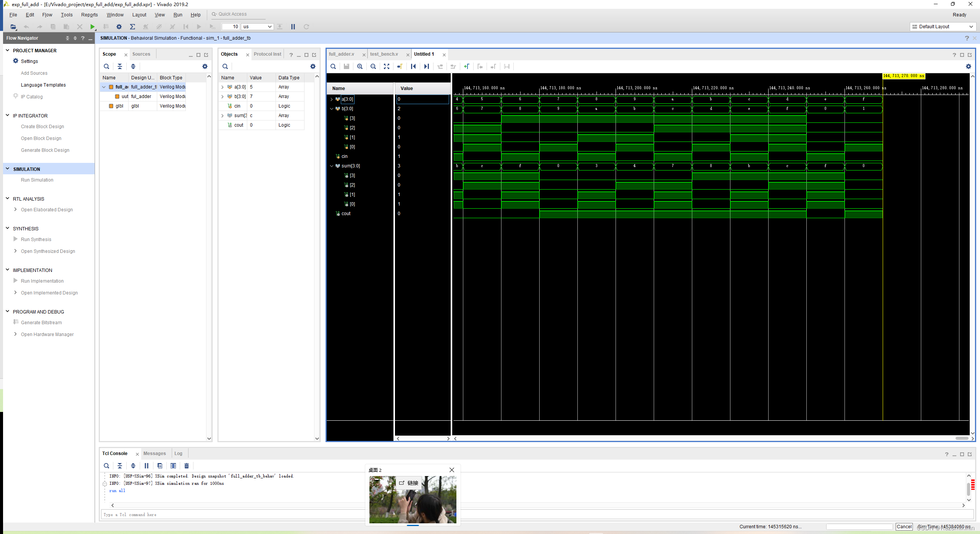Click the Messages tab in console panel

pos(154,453)
